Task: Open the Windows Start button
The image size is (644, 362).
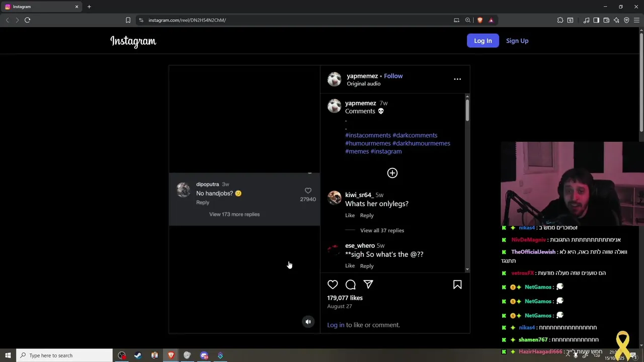Action: pos(8,355)
